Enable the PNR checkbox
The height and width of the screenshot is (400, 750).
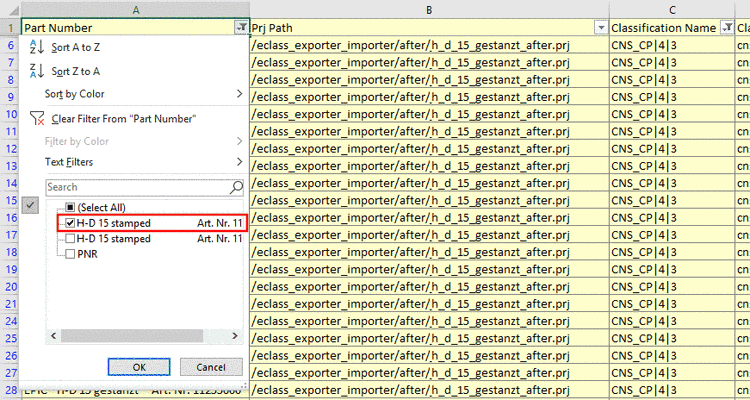(x=70, y=254)
